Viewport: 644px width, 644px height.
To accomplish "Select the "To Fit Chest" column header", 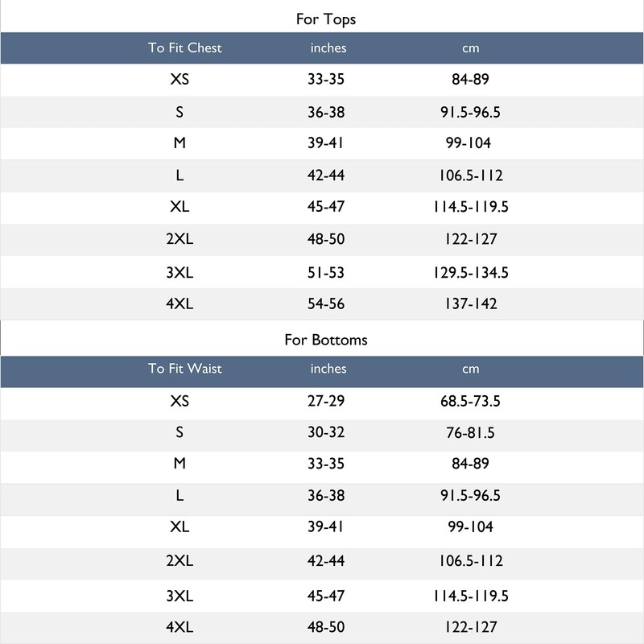I will 184,47.
